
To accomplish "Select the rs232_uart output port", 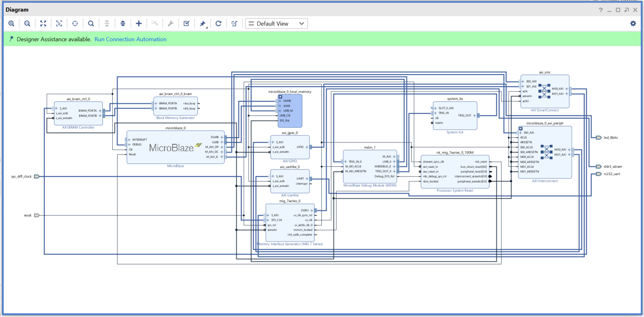I will point(599,174).
